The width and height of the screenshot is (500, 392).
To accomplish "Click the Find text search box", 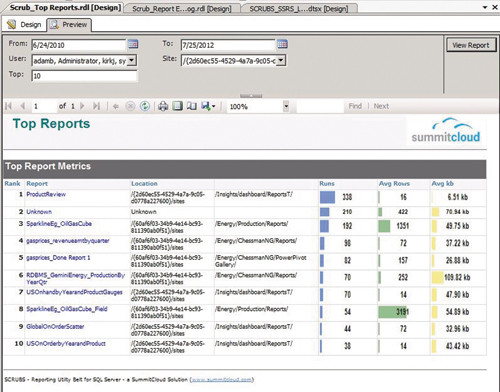I will coord(320,106).
